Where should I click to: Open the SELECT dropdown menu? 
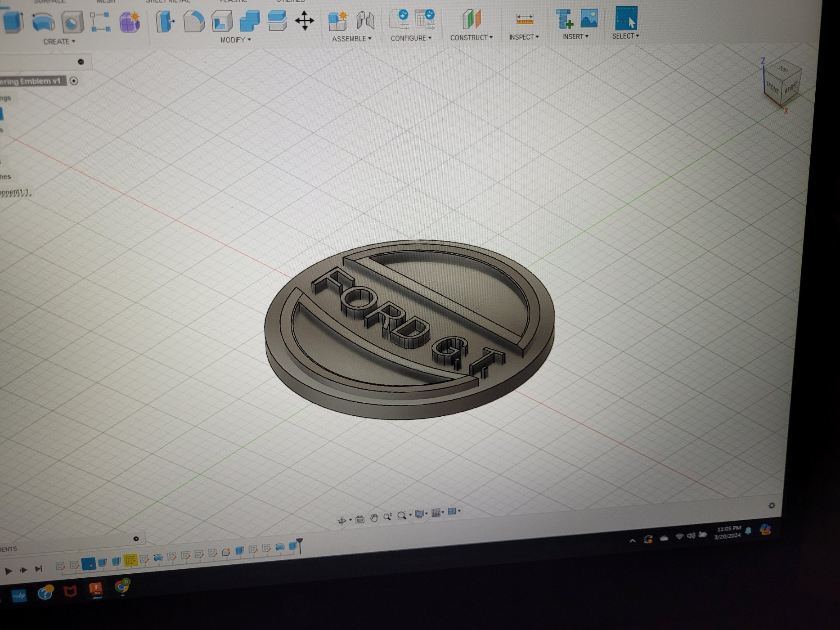point(625,36)
